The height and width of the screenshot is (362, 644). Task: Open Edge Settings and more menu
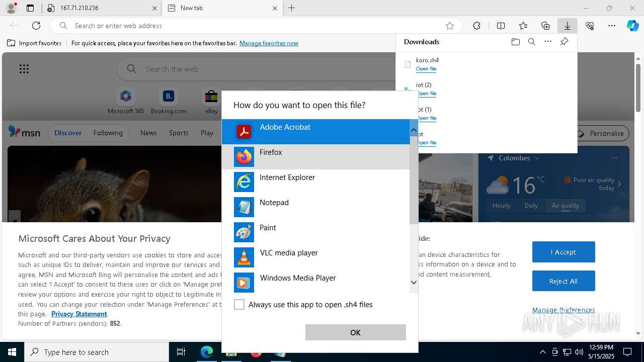612,26
